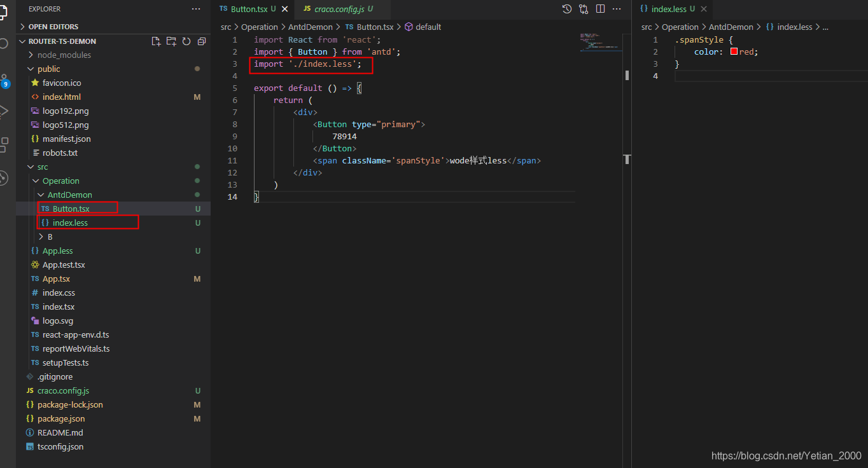Click 'Operation' in index.less breadcrumb

point(680,27)
